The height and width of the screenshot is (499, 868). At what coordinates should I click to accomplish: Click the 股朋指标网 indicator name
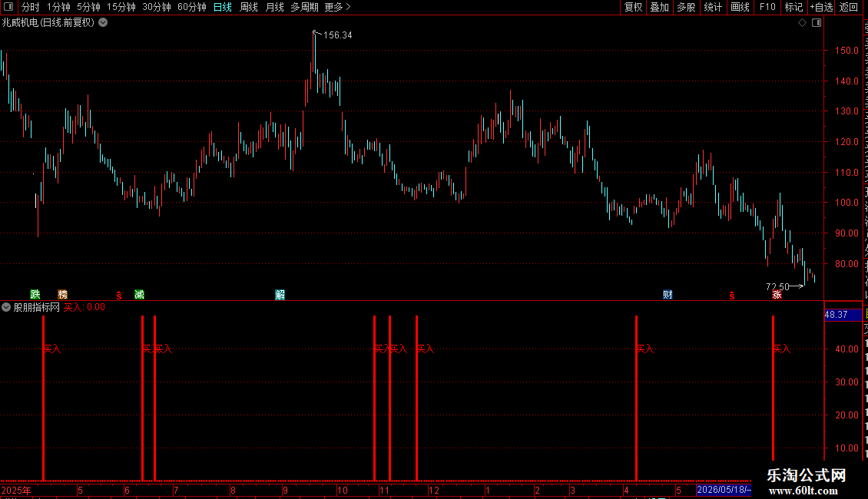click(x=37, y=307)
